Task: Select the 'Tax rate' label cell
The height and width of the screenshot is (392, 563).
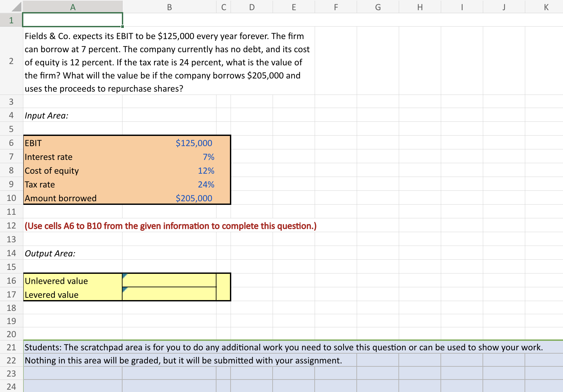Action: pos(73,184)
